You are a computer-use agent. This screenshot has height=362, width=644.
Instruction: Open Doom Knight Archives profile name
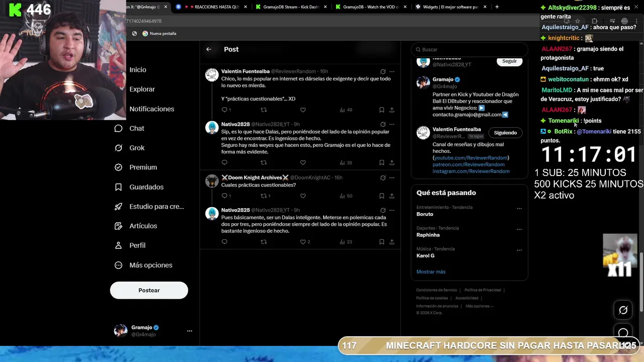click(255, 177)
